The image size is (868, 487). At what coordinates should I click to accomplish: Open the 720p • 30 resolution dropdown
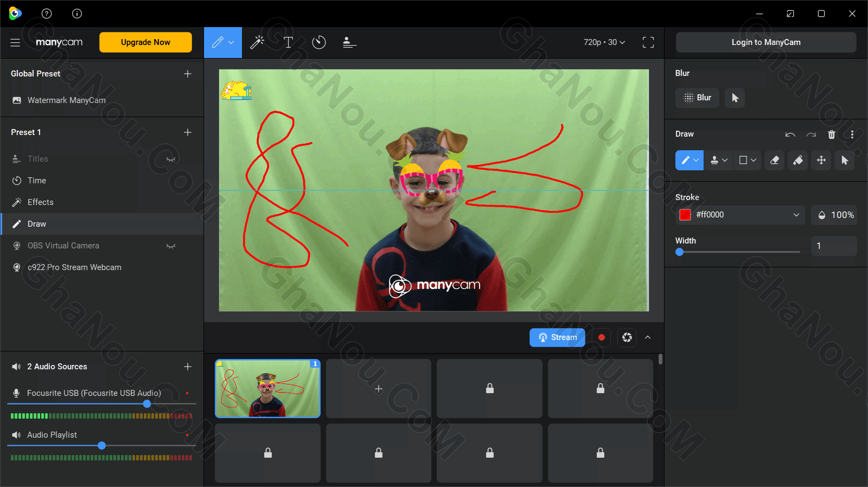[x=604, y=42]
